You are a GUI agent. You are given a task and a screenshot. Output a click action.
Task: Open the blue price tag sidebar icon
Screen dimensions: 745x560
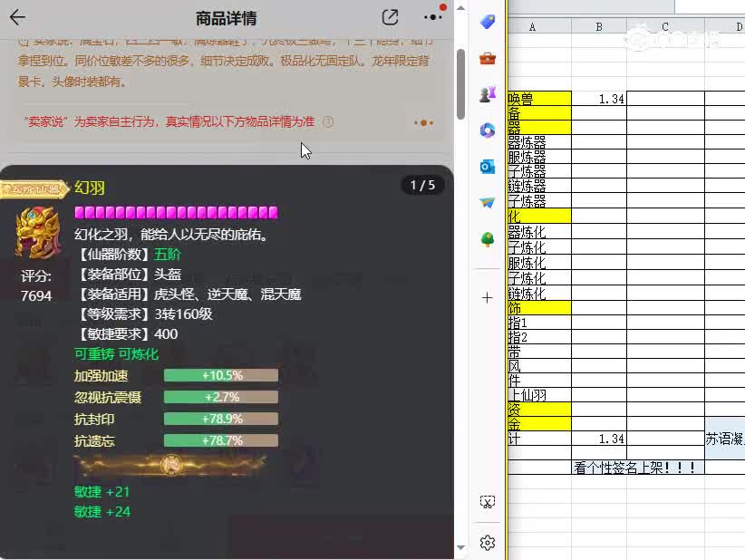tap(488, 22)
